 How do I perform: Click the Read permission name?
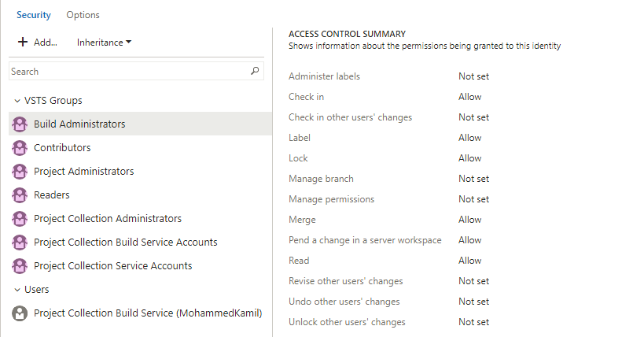pos(299,261)
